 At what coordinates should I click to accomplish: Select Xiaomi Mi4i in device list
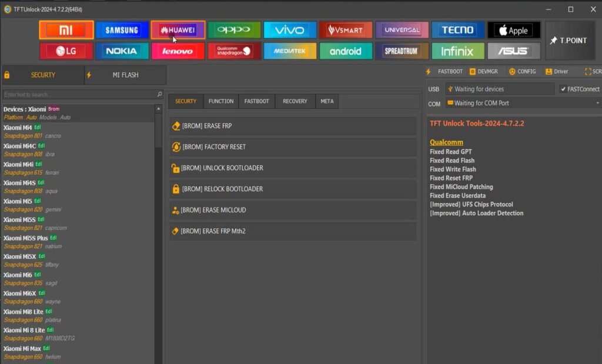pyautogui.click(x=78, y=169)
